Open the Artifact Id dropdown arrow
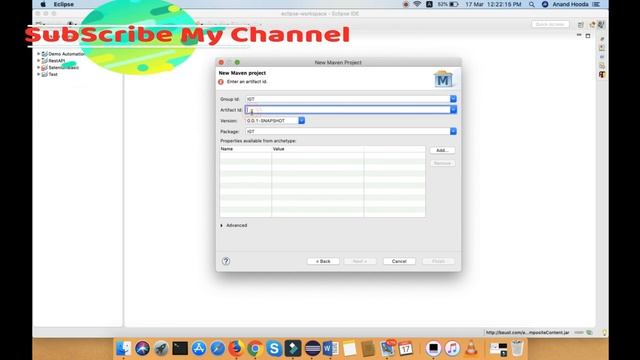The image size is (640, 360). [453, 110]
